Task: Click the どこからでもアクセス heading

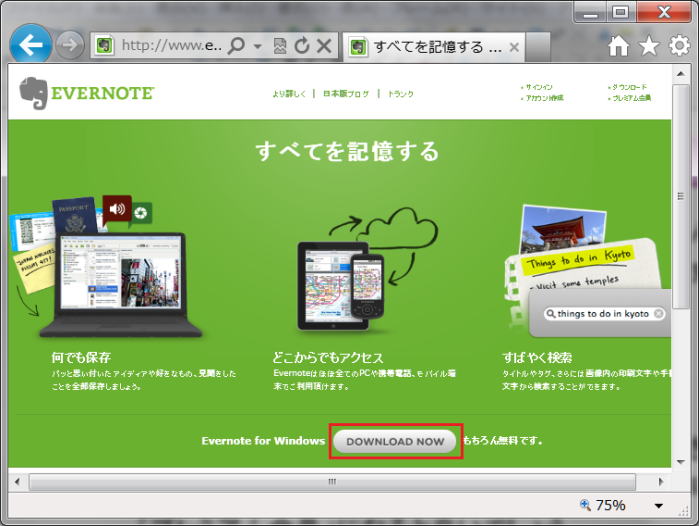Action: pos(328,358)
